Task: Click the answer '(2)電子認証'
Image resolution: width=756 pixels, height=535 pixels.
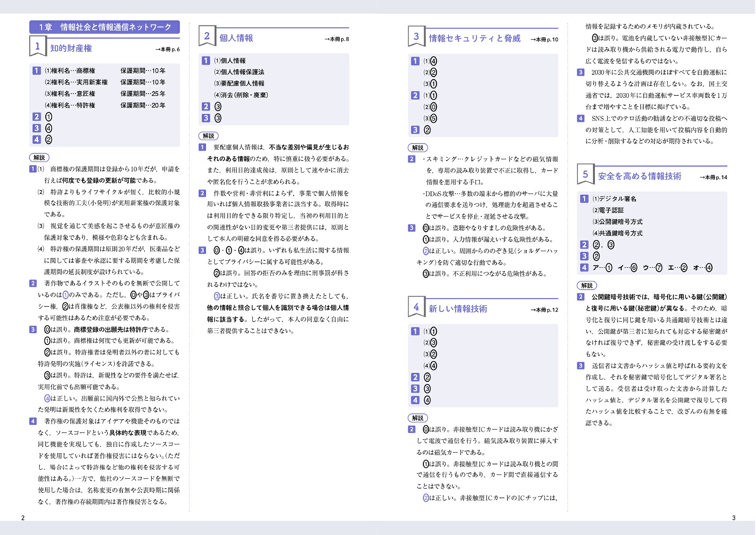Action: click(608, 210)
